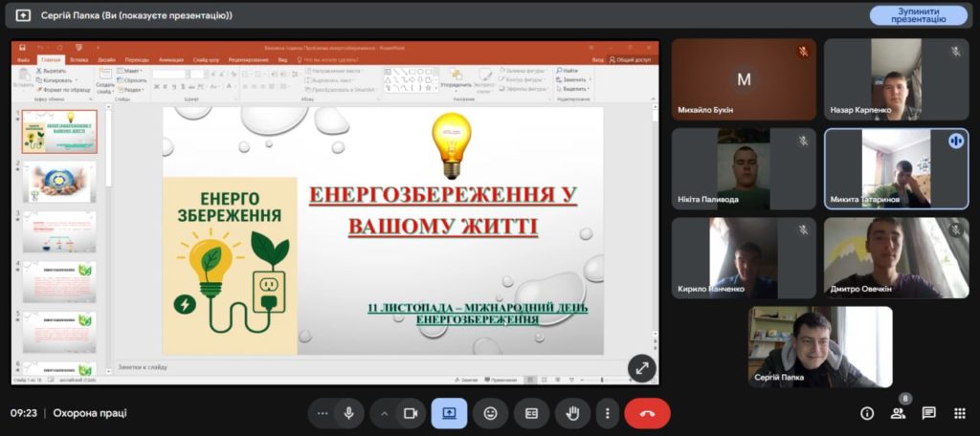This screenshot has width=980, height=436.
Task: Open audio settings ellipsis beside microphone
Action: coord(323,413)
